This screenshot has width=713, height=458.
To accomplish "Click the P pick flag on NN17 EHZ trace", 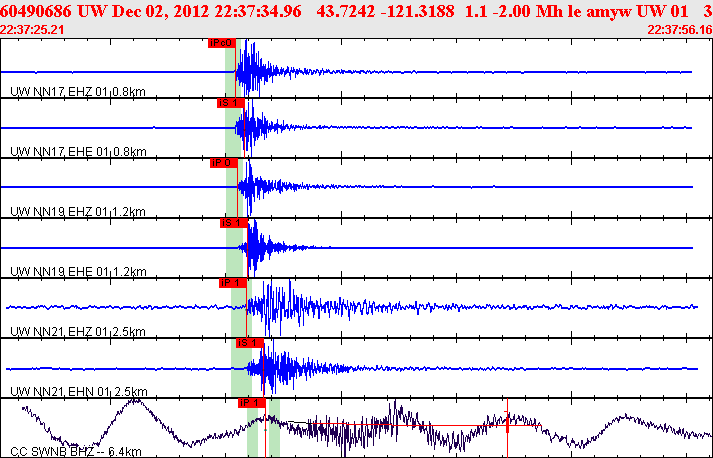I will 221,43.
